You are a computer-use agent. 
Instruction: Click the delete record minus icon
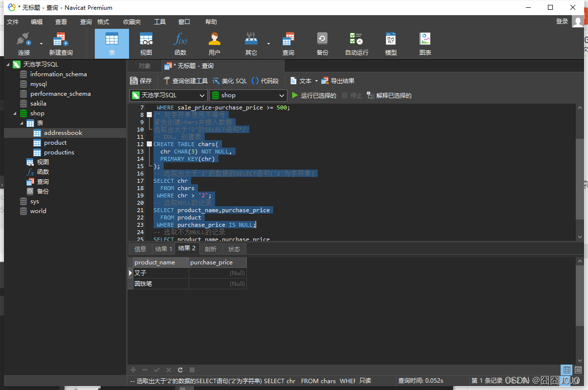click(x=145, y=370)
